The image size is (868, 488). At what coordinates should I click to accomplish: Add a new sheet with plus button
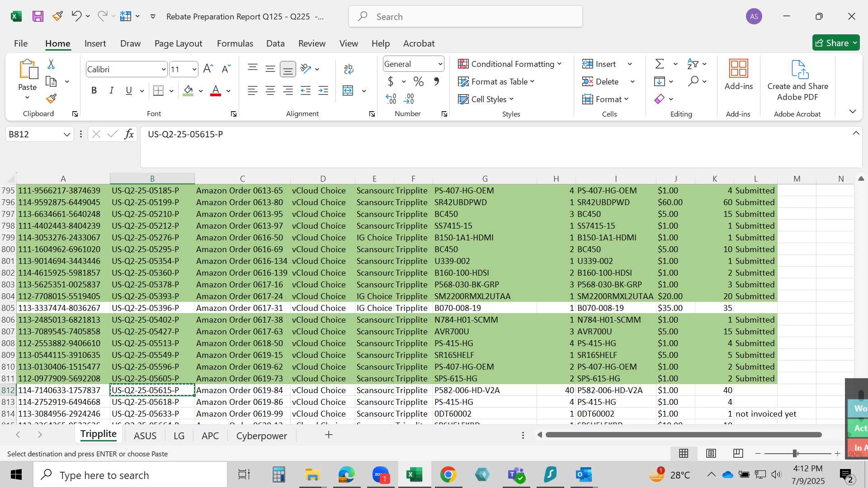pyautogui.click(x=329, y=435)
